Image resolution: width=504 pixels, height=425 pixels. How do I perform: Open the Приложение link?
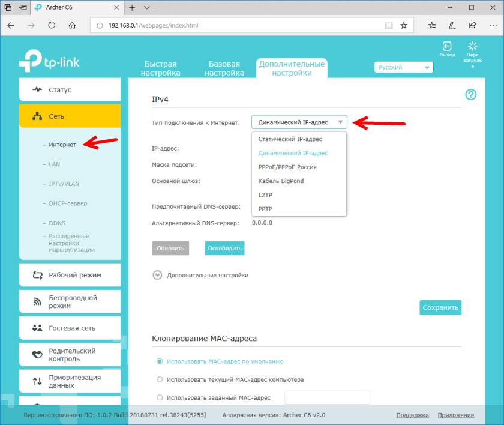click(x=456, y=415)
